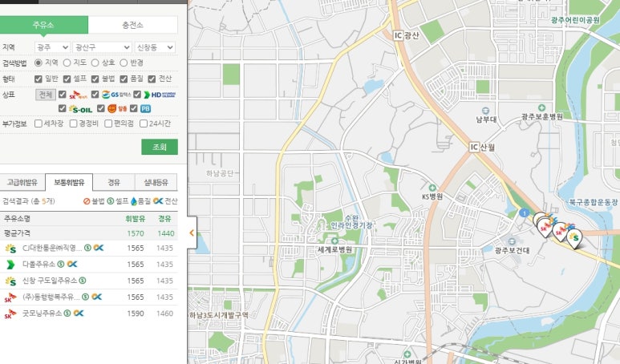Click the 품질 water-drop legend icon
The width and height of the screenshot is (620, 364).
(134, 201)
